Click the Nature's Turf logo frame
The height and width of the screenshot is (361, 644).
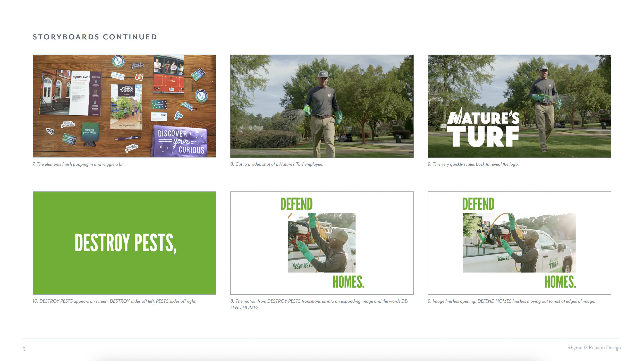pyautogui.click(x=519, y=106)
